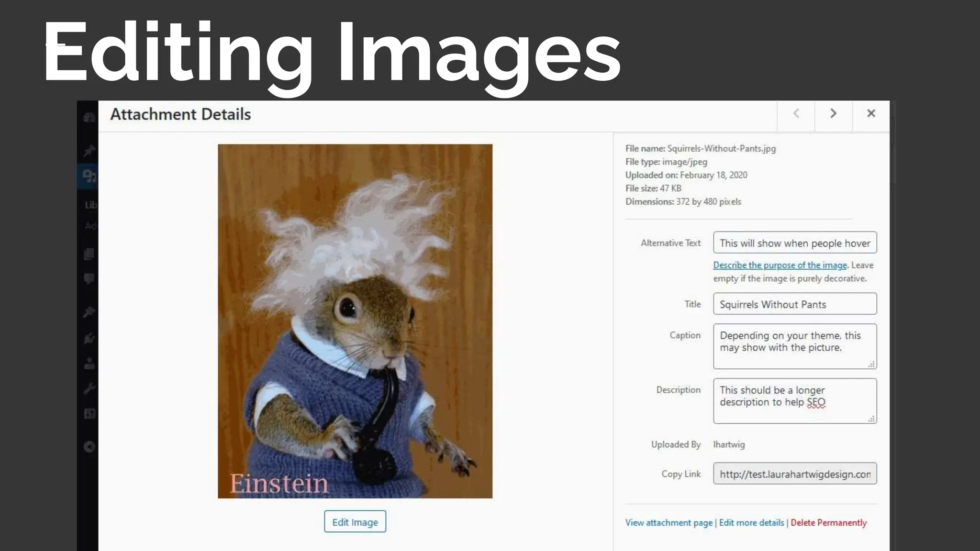
Task: Open the View attachment page link
Action: [669, 523]
